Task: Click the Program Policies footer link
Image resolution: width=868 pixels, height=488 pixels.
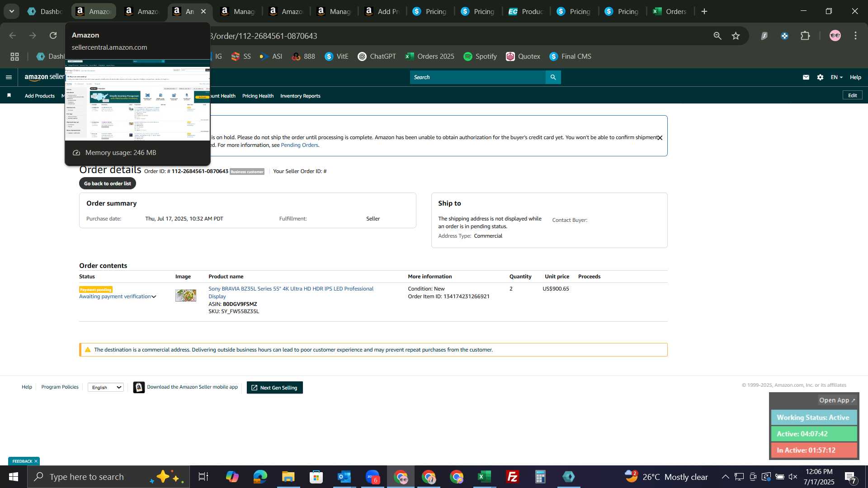Action: pyautogui.click(x=60, y=387)
